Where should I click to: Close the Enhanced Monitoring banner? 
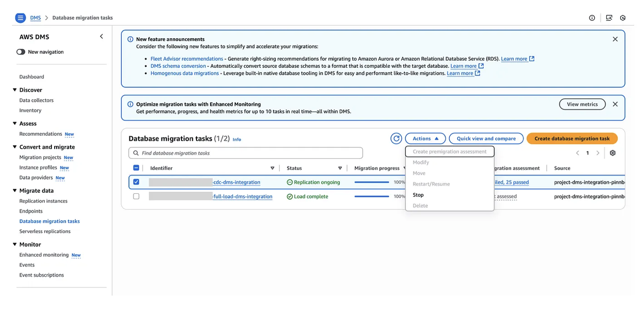[615, 104]
